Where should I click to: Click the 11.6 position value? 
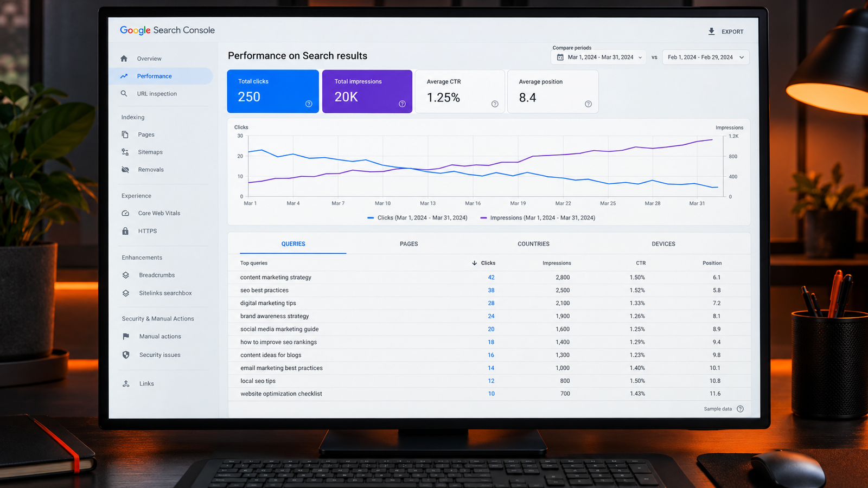[715, 394]
